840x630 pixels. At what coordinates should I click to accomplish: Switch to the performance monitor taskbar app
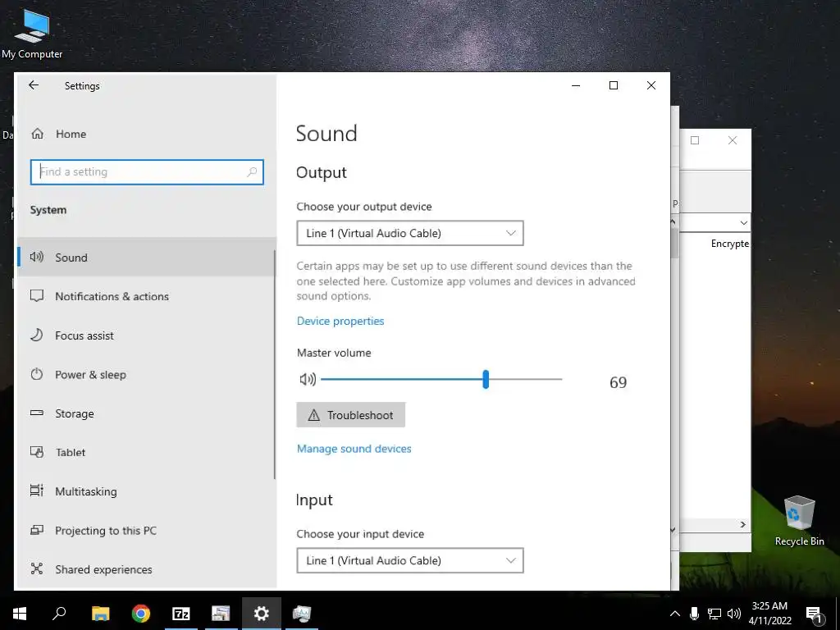[x=302, y=614]
